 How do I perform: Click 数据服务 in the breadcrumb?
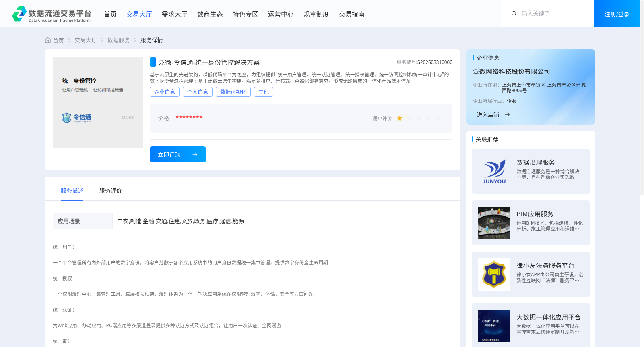pyautogui.click(x=119, y=40)
